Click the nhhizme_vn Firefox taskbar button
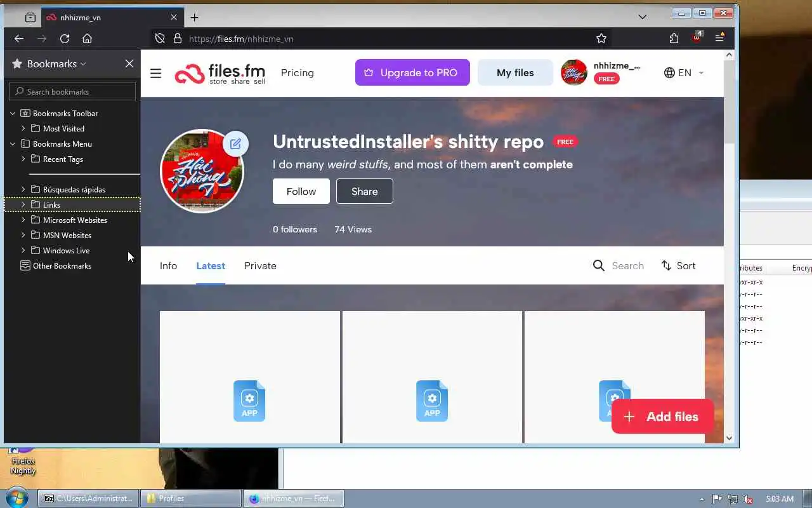 coord(294,498)
